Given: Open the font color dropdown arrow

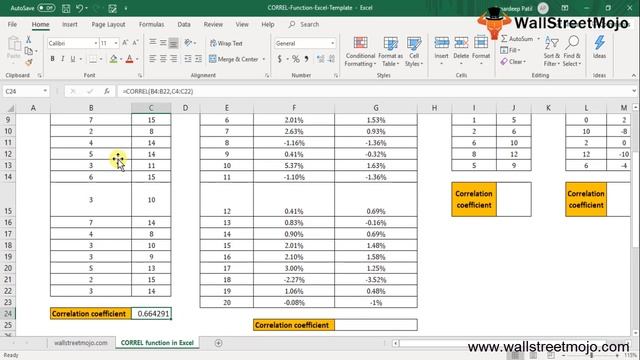Looking at the screenshot, I should coord(137,59).
